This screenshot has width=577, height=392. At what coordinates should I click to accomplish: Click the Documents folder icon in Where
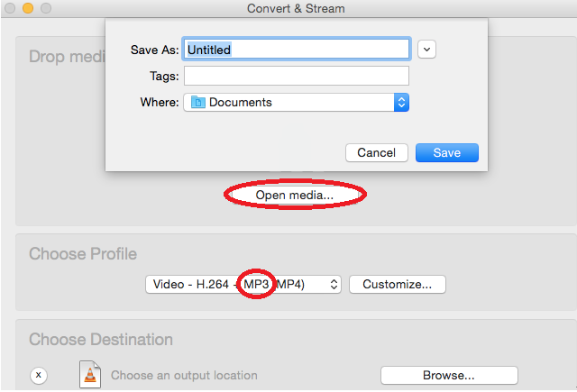(x=198, y=102)
